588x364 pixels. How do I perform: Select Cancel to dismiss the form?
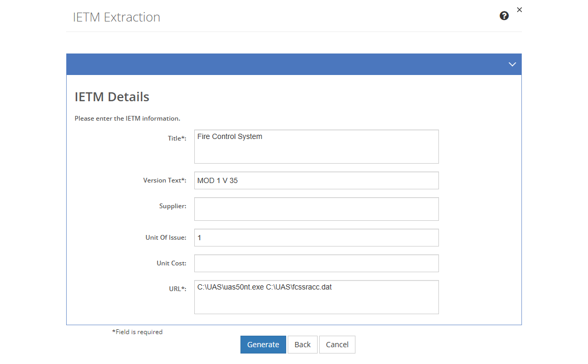point(337,345)
